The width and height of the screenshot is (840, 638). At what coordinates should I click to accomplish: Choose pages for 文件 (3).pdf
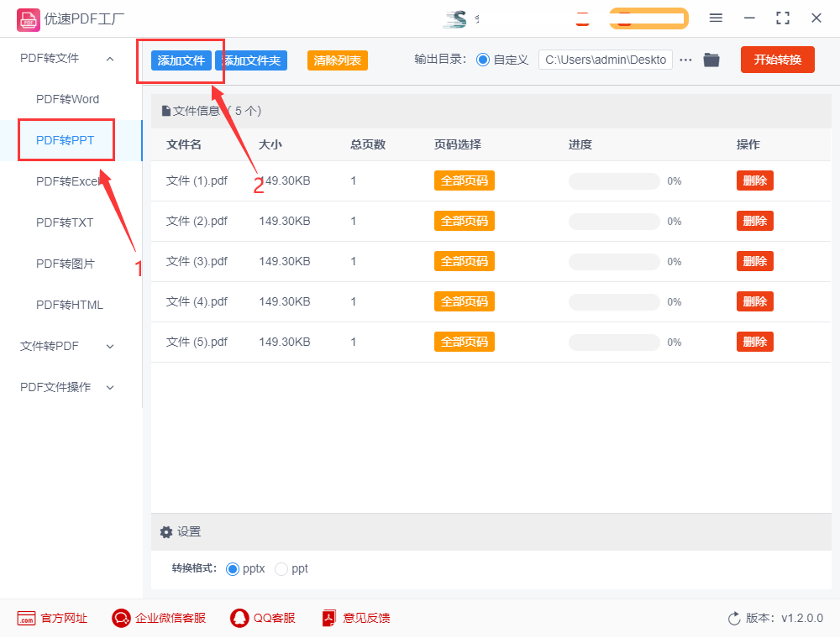pyautogui.click(x=465, y=261)
